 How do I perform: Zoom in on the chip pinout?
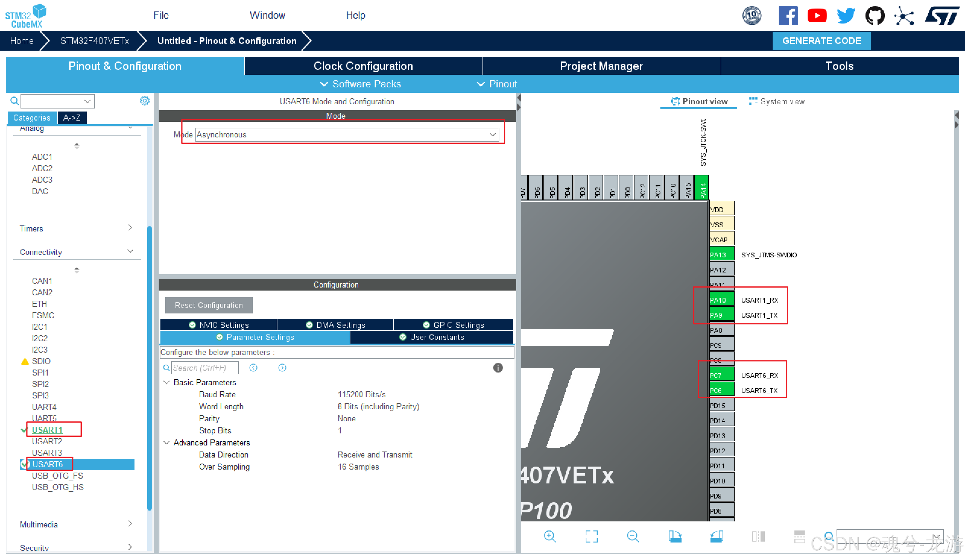pos(549,536)
